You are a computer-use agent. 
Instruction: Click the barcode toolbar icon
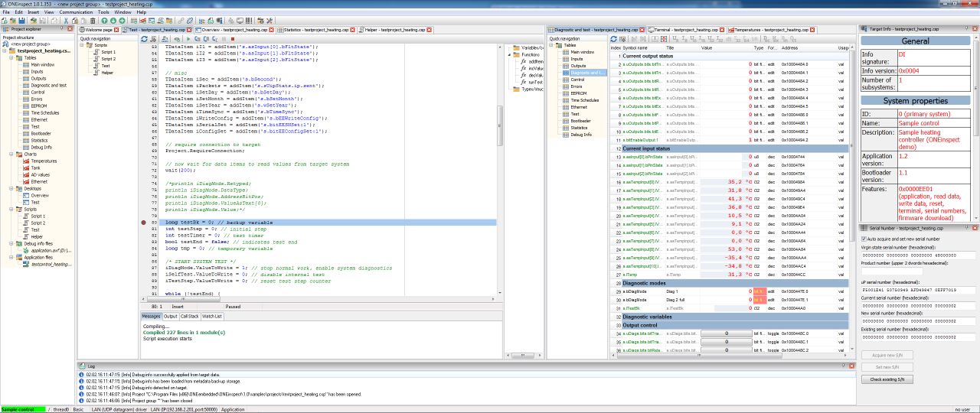(x=250, y=20)
